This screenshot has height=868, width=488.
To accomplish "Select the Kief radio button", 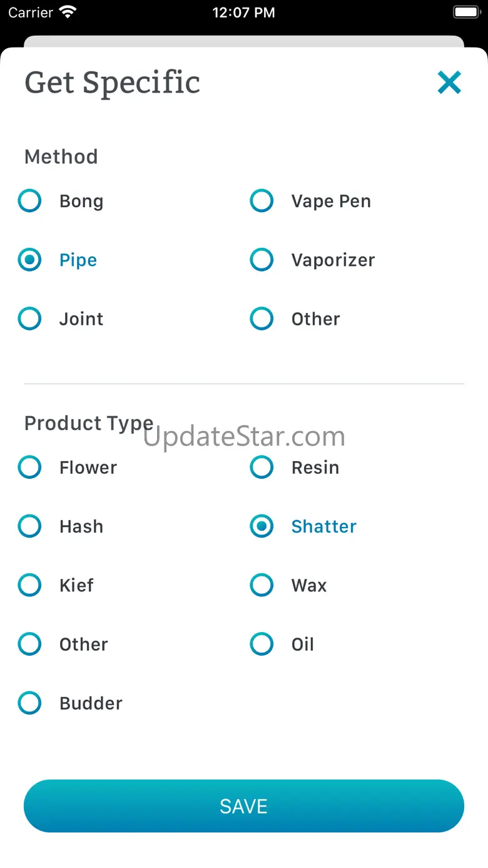I will pos(29,585).
